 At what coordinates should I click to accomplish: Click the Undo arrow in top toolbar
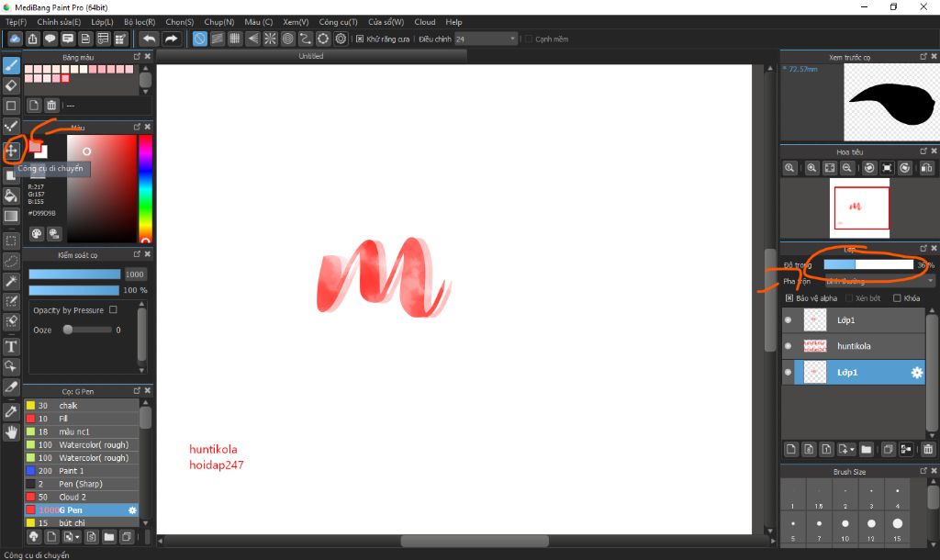(x=149, y=39)
